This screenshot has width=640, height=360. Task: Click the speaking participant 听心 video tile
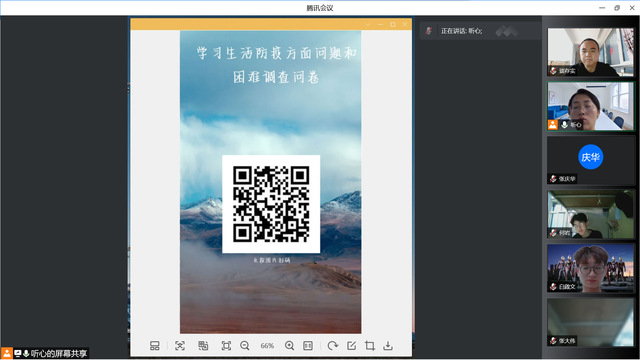[590, 106]
